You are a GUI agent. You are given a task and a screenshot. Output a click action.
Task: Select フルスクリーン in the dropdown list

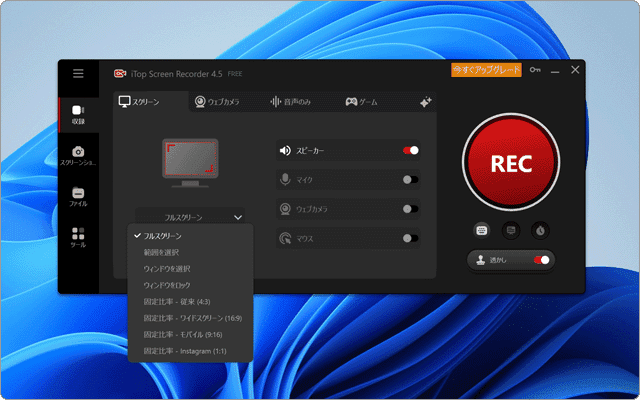(190, 236)
